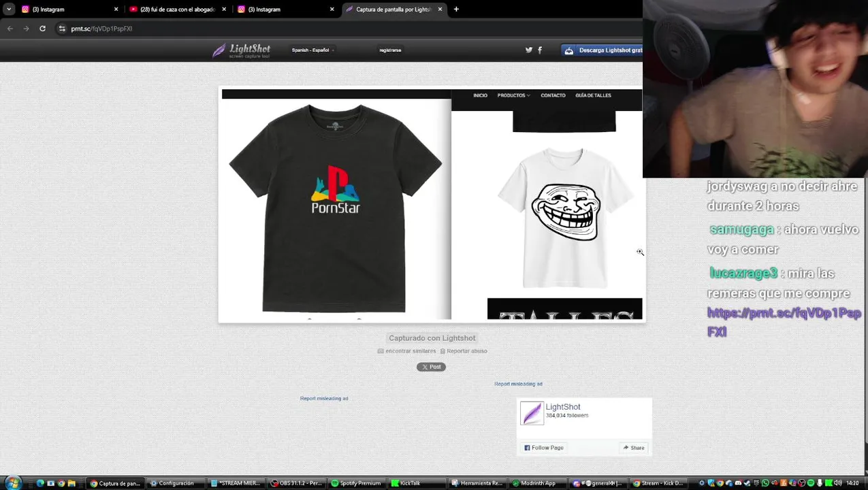Open KickTalk from taskbar

417,483
